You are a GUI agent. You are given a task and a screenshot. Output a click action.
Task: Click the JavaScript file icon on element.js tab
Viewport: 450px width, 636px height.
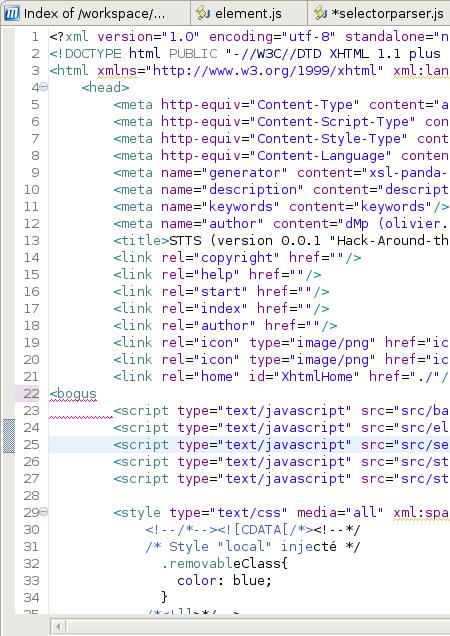tap(203, 13)
